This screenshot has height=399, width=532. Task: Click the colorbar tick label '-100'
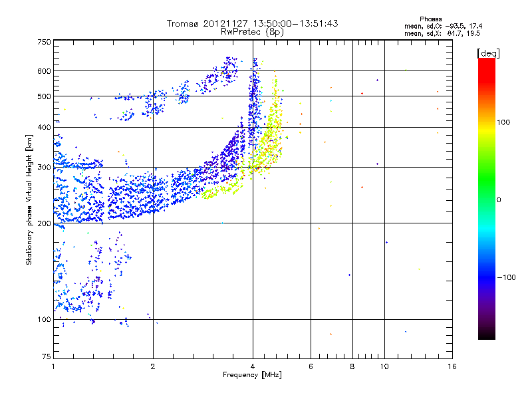(x=506, y=277)
